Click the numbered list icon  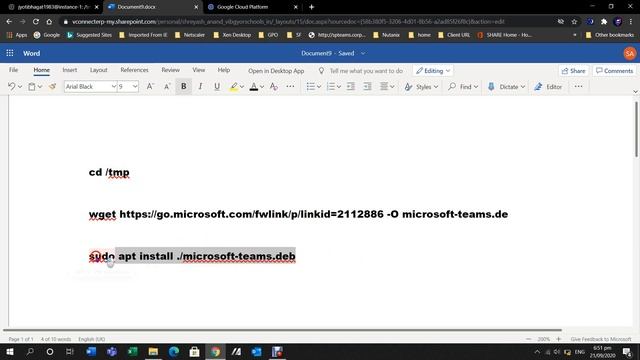coord(331,87)
